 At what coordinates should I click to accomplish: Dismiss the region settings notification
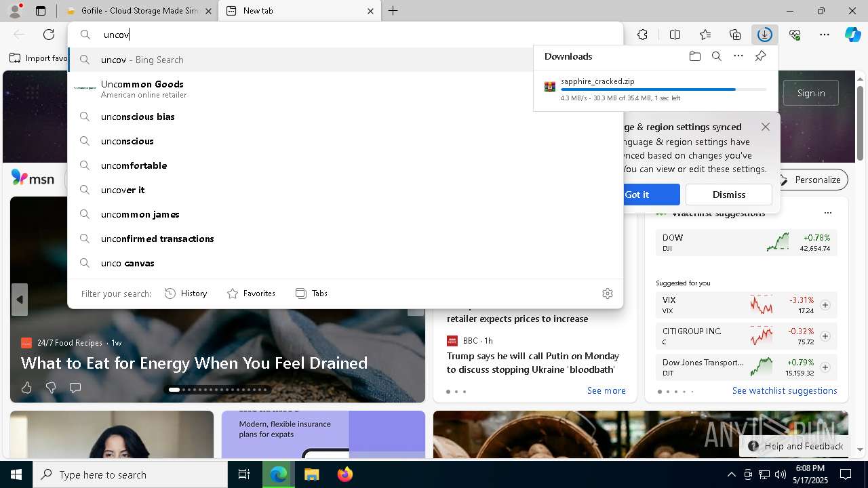coord(729,195)
